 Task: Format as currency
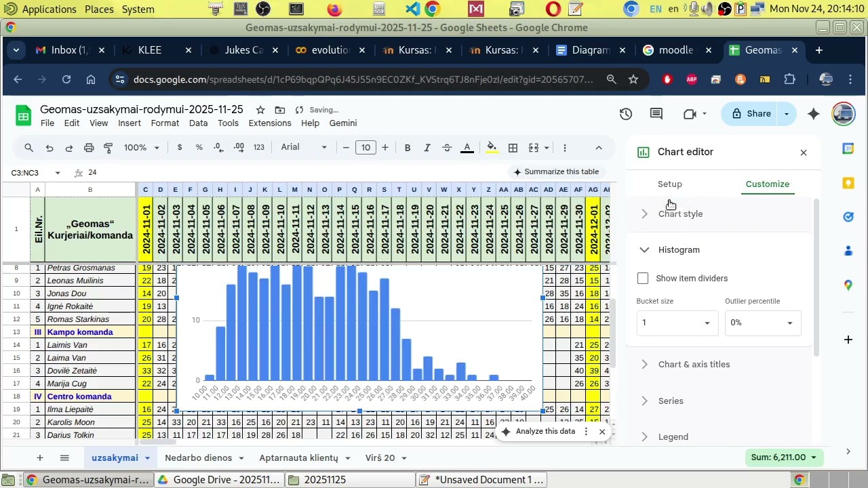[180, 148]
